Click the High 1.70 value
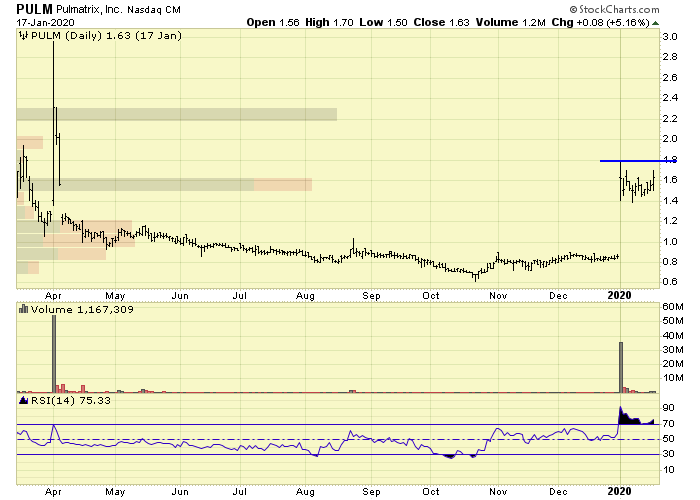 click(x=329, y=22)
